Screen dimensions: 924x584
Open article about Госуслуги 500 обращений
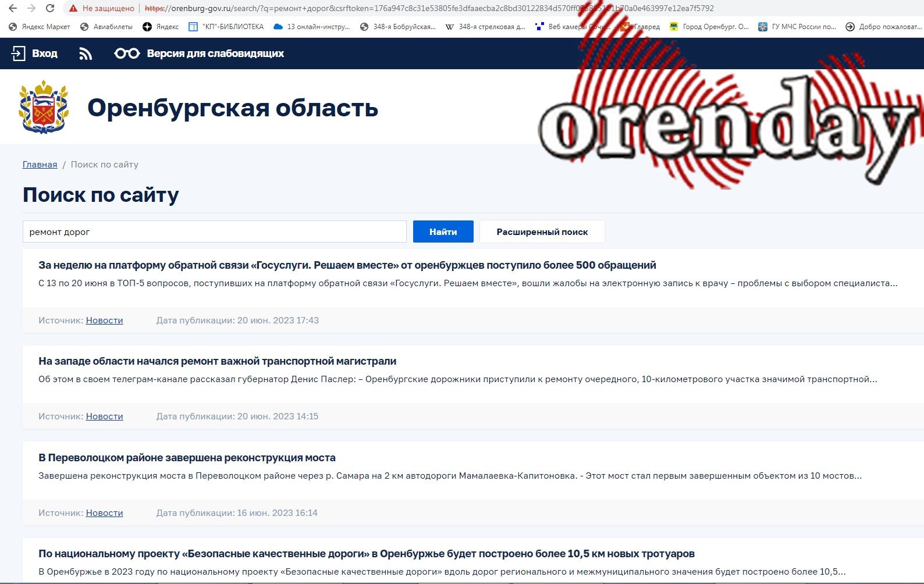(347, 265)
